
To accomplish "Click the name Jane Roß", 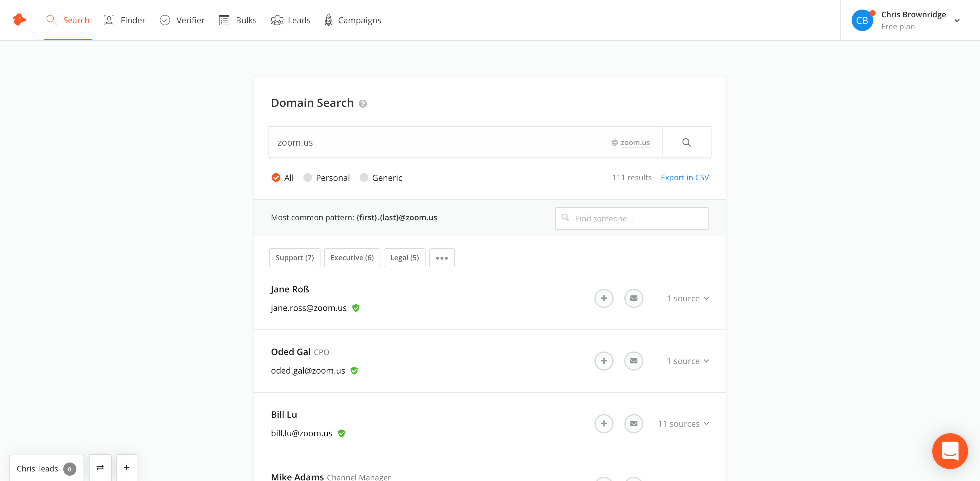I will tap(290, 289).
